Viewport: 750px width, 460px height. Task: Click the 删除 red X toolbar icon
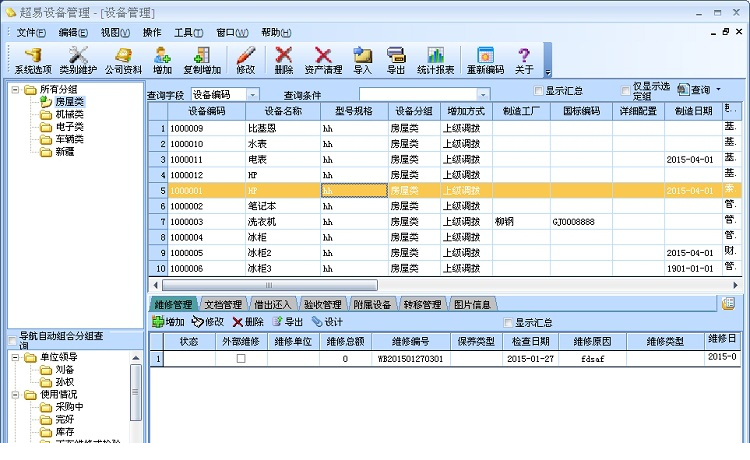pyautogui.click(x=284, y=61)
